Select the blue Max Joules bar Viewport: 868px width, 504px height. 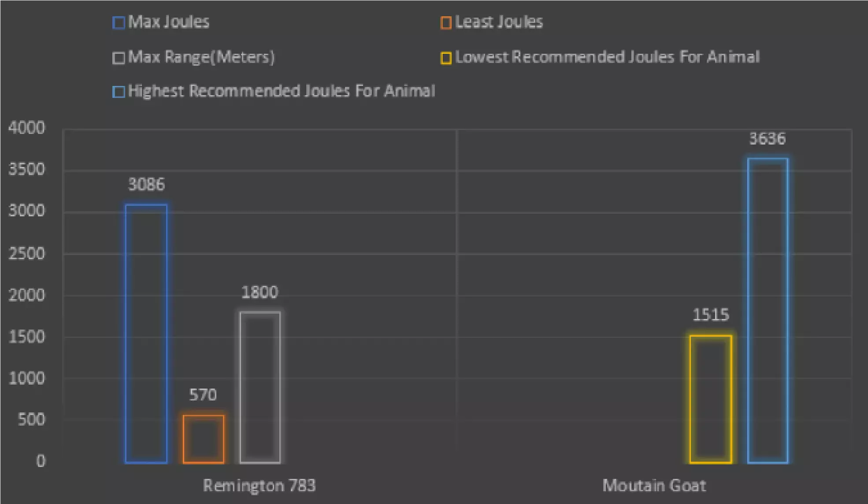point(146,334)
